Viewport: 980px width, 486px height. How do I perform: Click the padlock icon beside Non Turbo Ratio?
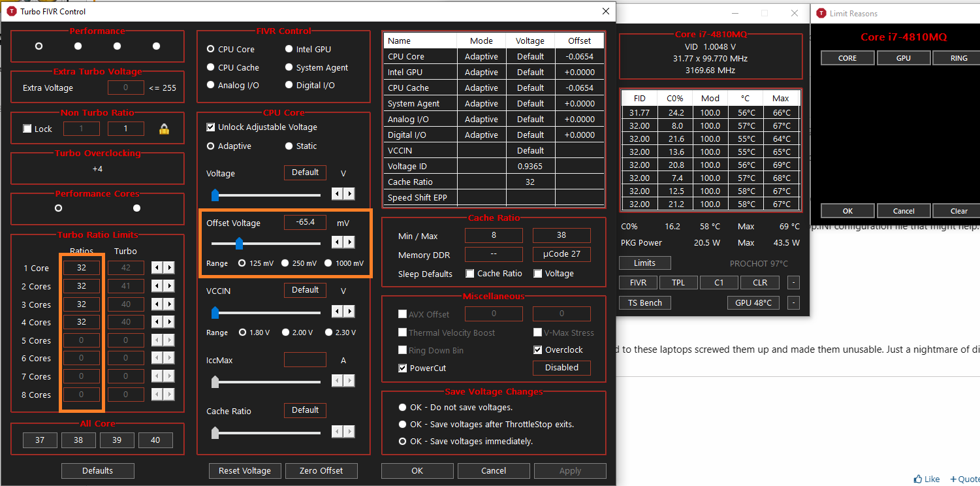tap(164, 129)
